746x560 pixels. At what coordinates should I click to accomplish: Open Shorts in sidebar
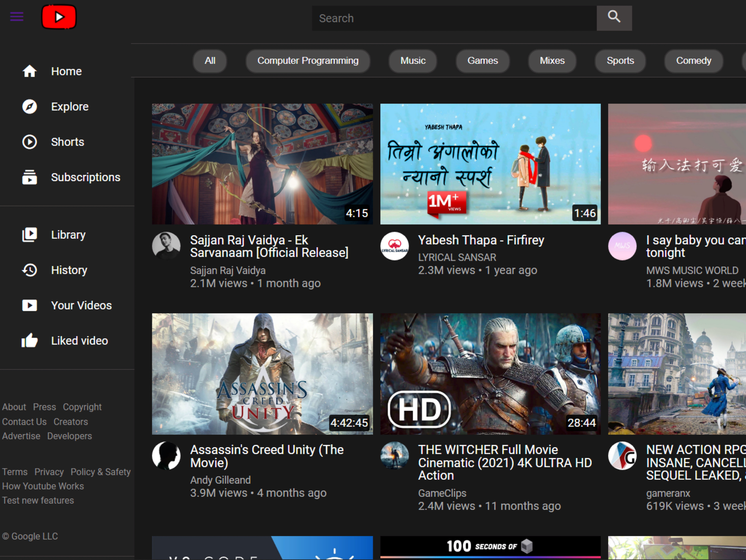click(68, 142)
